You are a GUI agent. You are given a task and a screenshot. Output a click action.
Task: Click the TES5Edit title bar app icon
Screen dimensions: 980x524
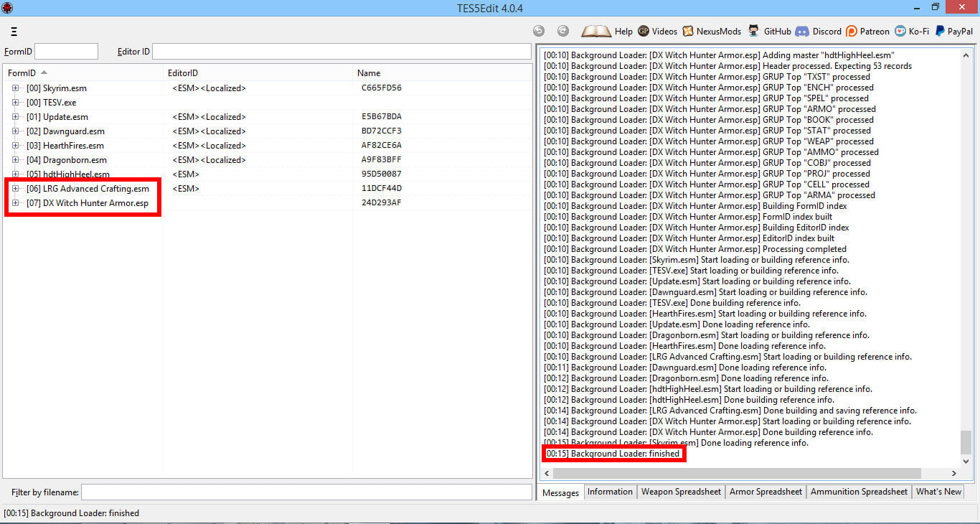pos(7,7)
